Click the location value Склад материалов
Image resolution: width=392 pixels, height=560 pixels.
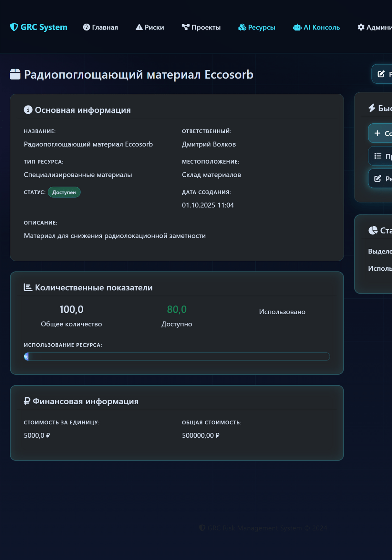[211, 175]
